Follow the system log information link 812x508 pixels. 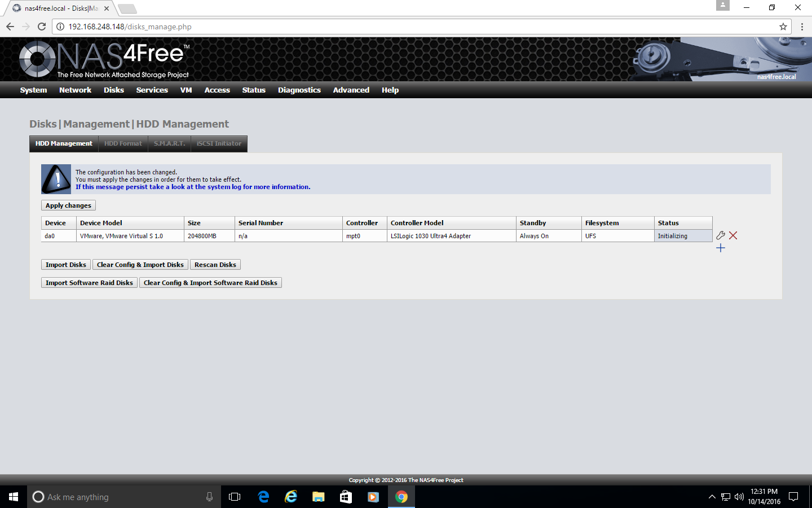coord(193,187)
